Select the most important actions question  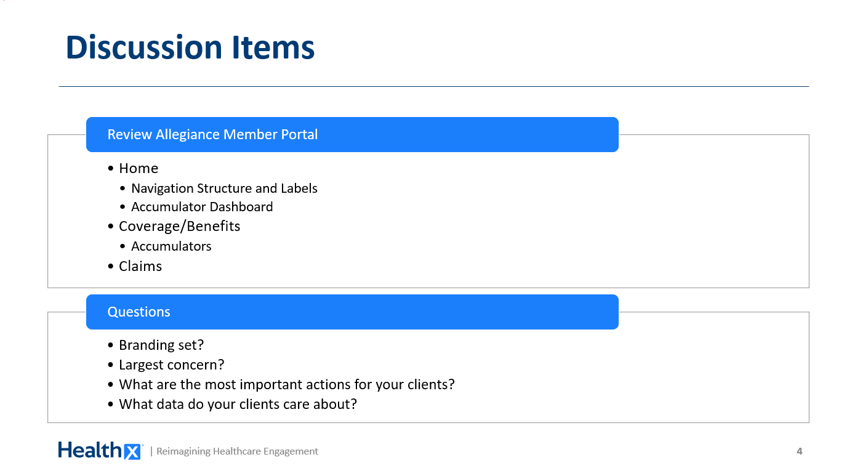pos(287,384)
